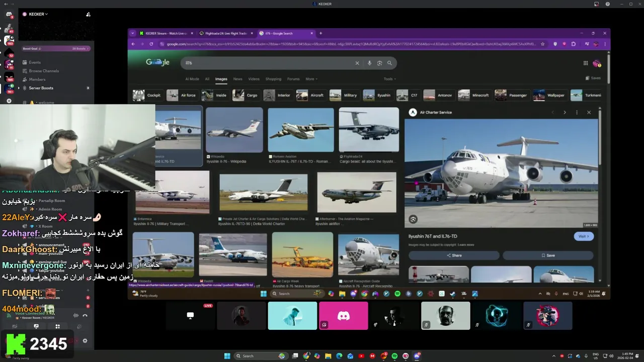Open the Boost Goal progress bar
This screenshot has width=644, height=362.
(x=55, y=49)
